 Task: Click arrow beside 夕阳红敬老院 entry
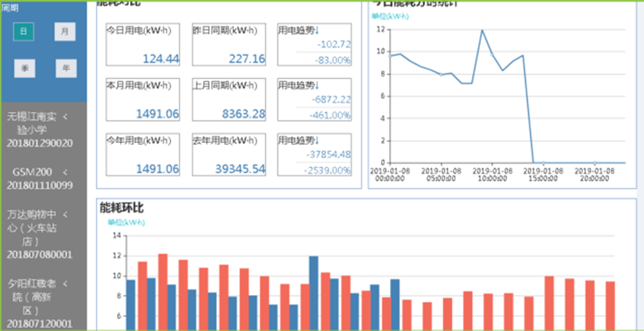pyautogui.click(x=64, y=283)
